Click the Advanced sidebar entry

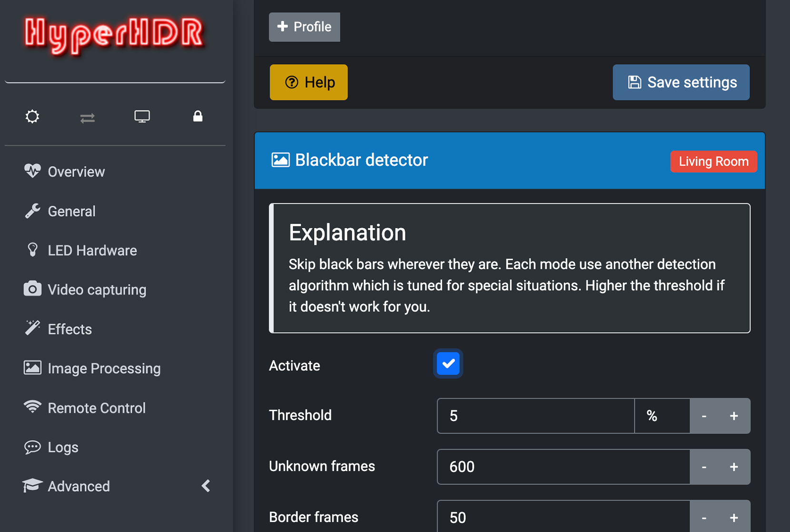coord(78,486)
